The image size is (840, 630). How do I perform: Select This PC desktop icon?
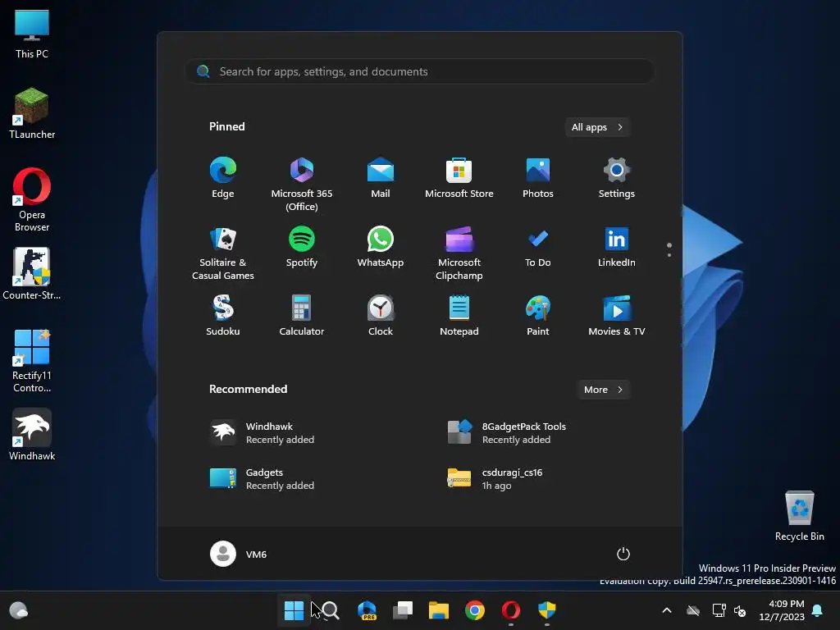pos(32,34)
